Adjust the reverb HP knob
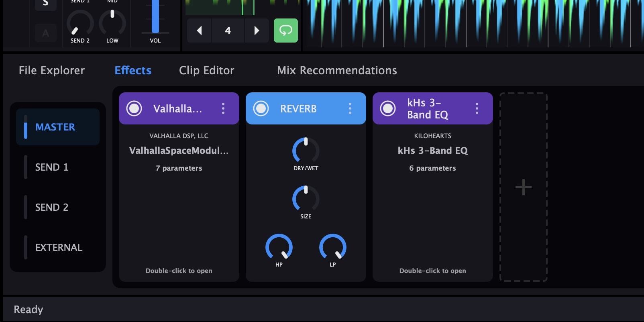644x322 pixels. (279, 247)
